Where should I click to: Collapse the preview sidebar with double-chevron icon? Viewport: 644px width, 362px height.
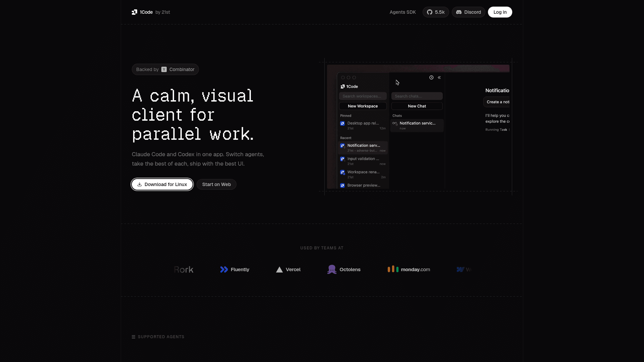click(x=439, y=77)
